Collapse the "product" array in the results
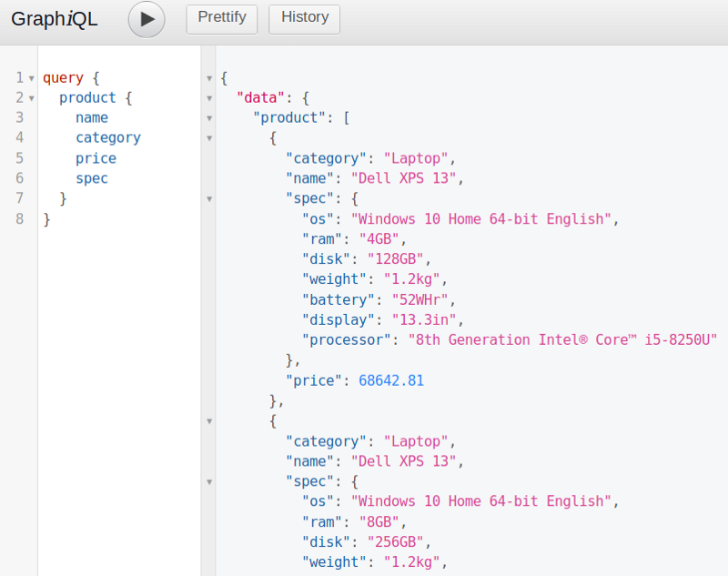Viewport: 728px width, 576px height. [210, 117]
